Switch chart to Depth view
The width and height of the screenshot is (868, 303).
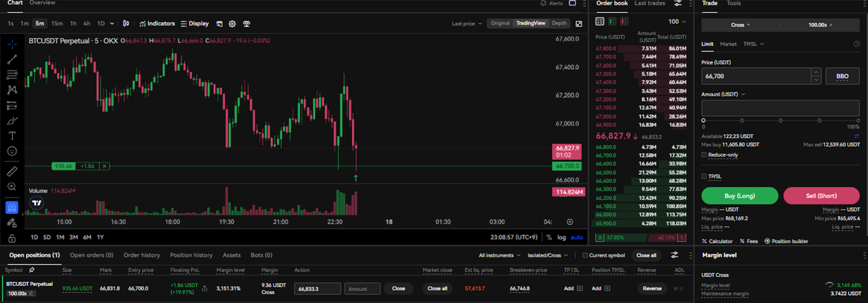pos(559,23)
